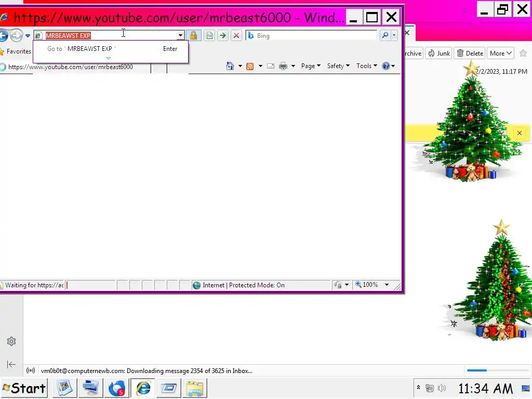Image resolution: width=532 pixels, height=399 pixels.
Task: Select the youtube.com/user/mrbeast6000 tab
Action: click(75, 67)
